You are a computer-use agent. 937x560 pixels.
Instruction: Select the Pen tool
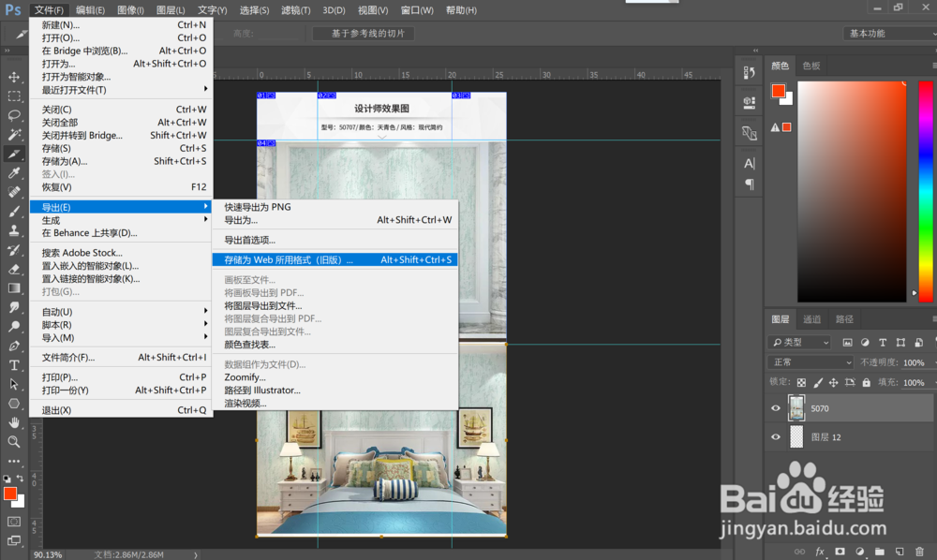pos(14,346)
